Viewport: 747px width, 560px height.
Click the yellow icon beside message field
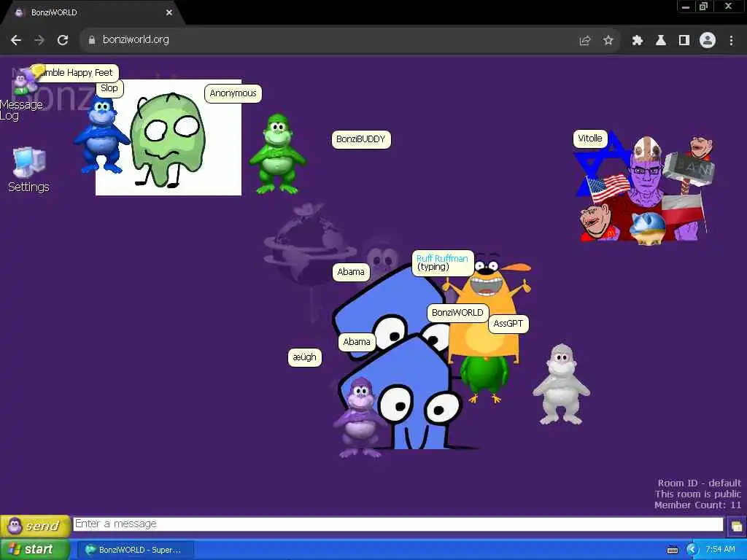pyautogui.click(x=737, y=526)
